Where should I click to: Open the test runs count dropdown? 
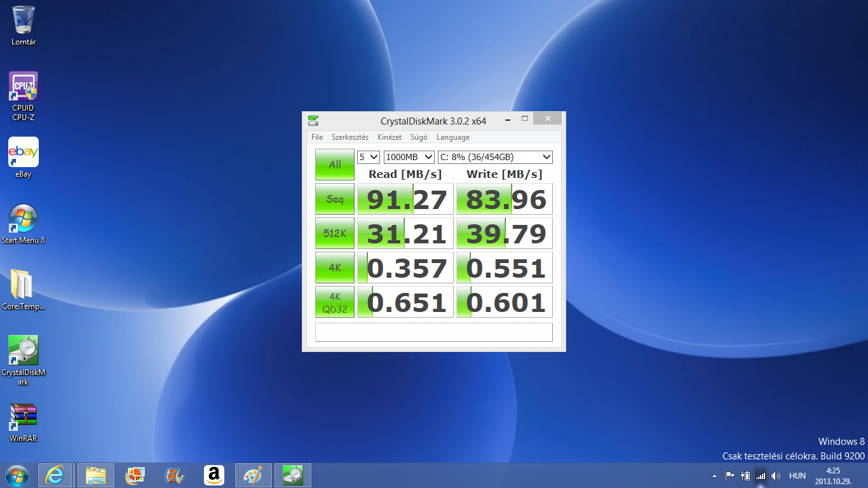tap(369, 157)
